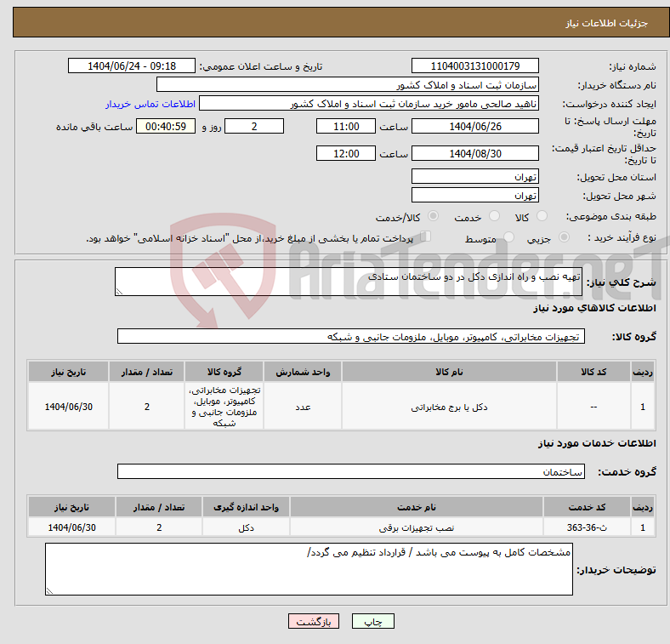
Task: Click the deadline time field 11:00
Action: point(346,126)
